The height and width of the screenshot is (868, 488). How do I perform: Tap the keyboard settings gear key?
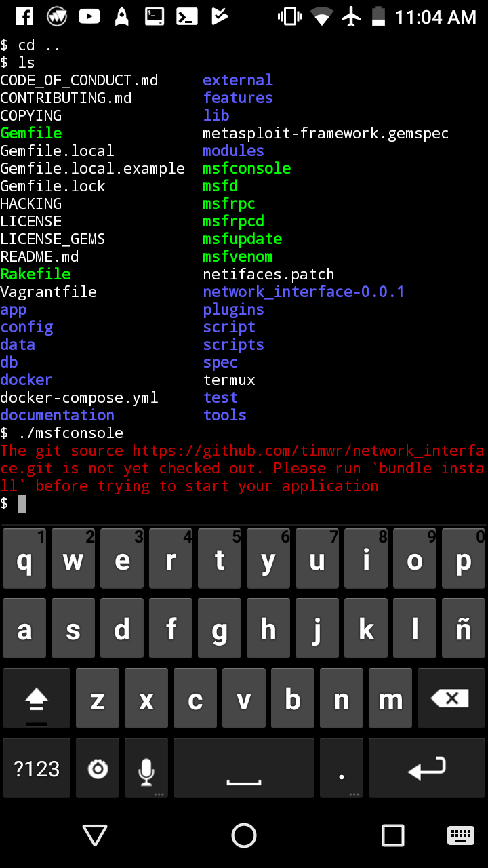tap(98, 769)
